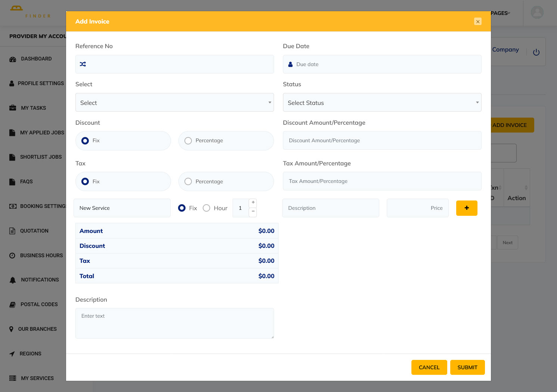Close the Add Invoice dialog
Image resolution: width=557 pixels, height=392 pixels.
click(x=477, y=22)
